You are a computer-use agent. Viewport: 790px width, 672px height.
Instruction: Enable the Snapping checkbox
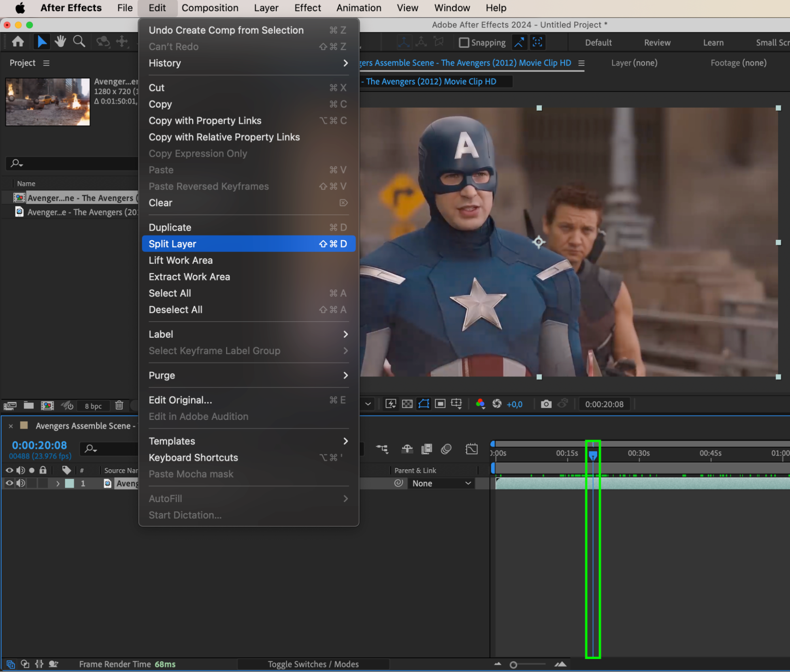[464, 43]
